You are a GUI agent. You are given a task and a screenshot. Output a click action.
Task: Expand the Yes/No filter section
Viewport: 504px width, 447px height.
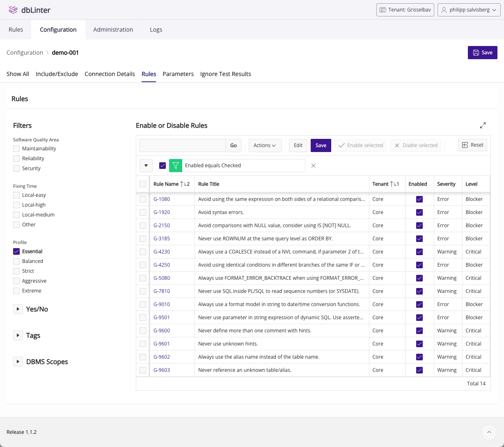[18, 309]
